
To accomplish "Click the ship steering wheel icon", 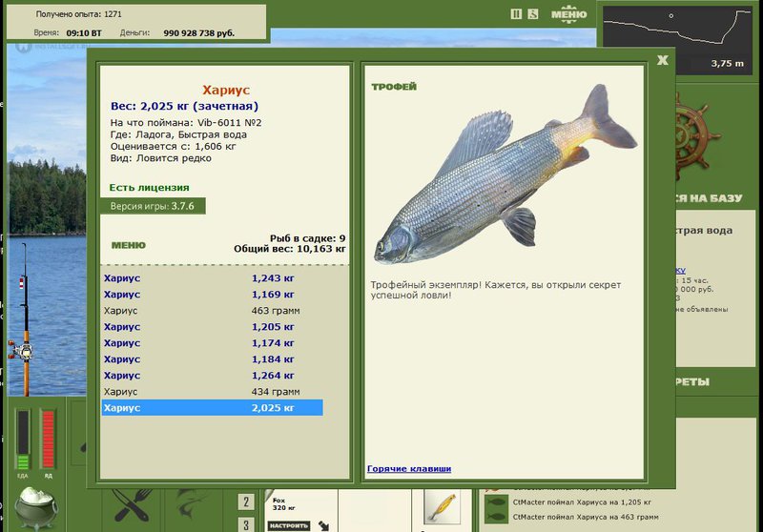I will pyautogui.click(x=698, y=136).
